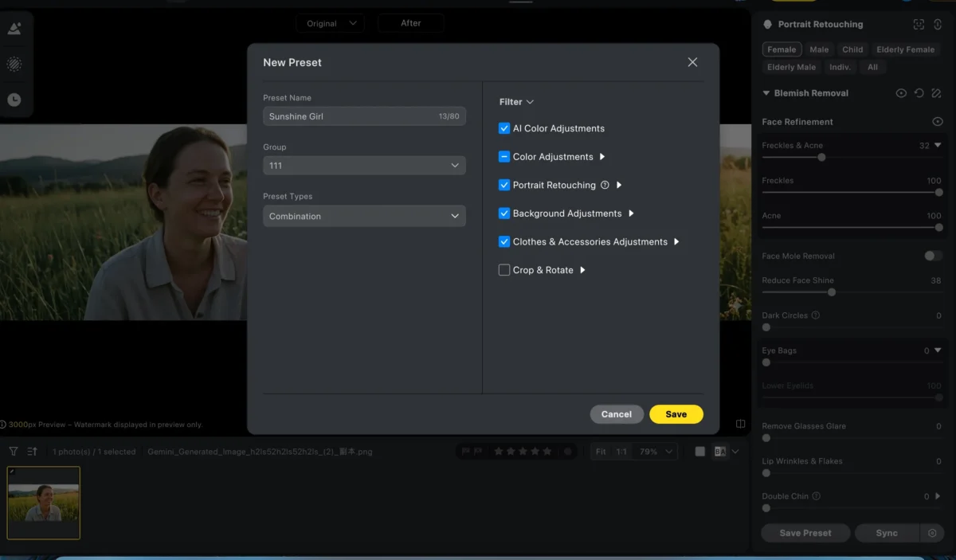
Task: Save the new preset
Action: click(676, 414)
